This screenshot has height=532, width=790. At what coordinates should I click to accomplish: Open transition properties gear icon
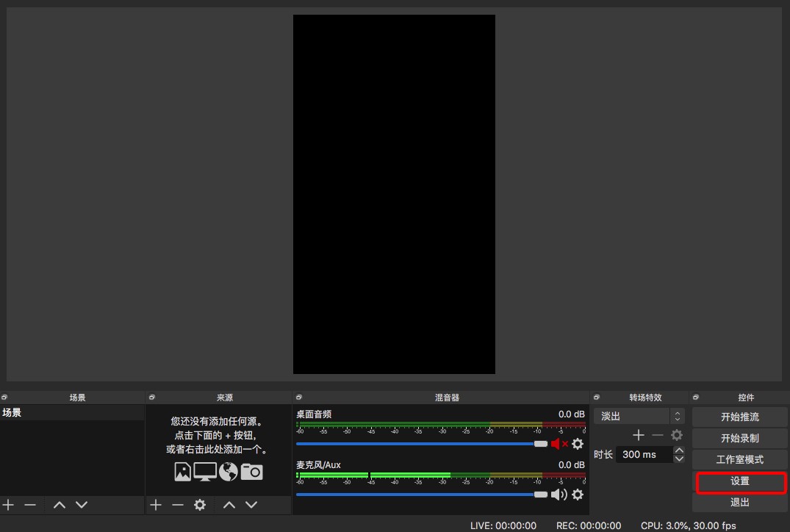click(677, 435)
